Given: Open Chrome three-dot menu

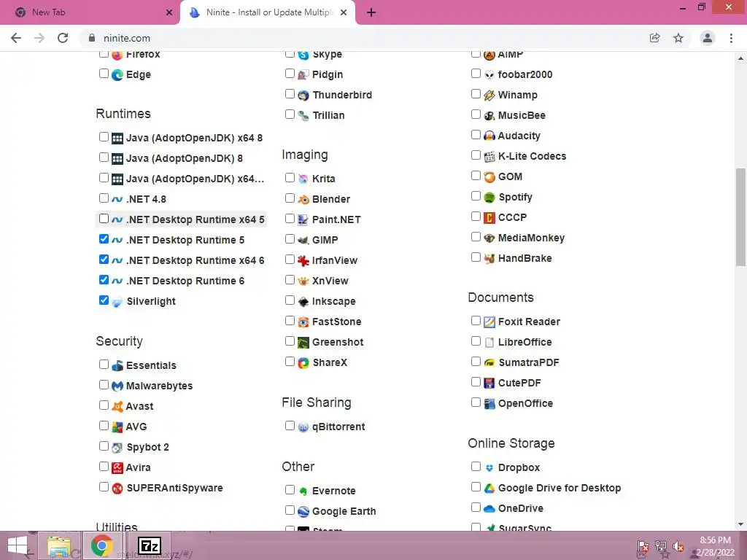Looking at the screenshot, I should click(731, 38).
